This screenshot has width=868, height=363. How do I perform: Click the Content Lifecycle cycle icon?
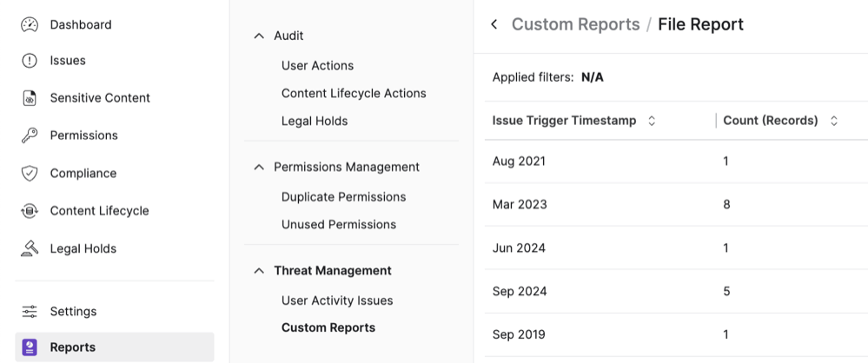tap(30, 211)
